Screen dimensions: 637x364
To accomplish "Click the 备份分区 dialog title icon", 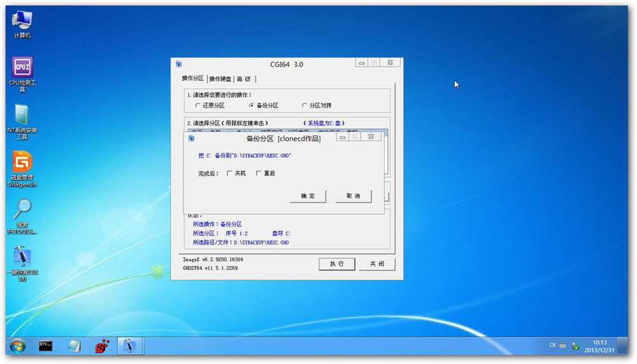I will [x=192, y=139].
